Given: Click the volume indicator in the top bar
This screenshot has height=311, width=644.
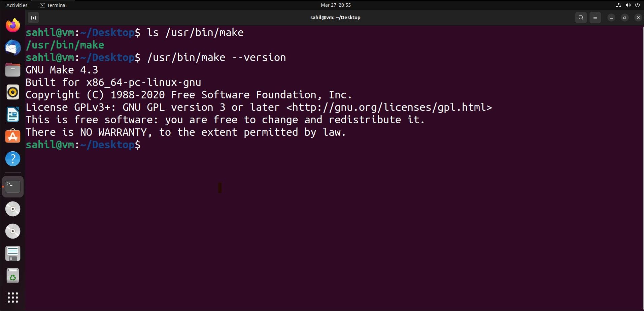Looking at the screenshot, I should tap(628, 5).
